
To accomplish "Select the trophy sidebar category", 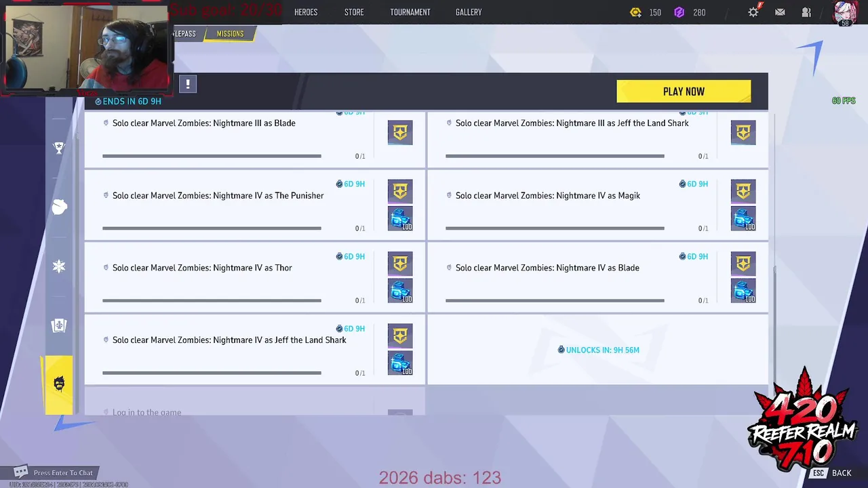I will point(59,148).
